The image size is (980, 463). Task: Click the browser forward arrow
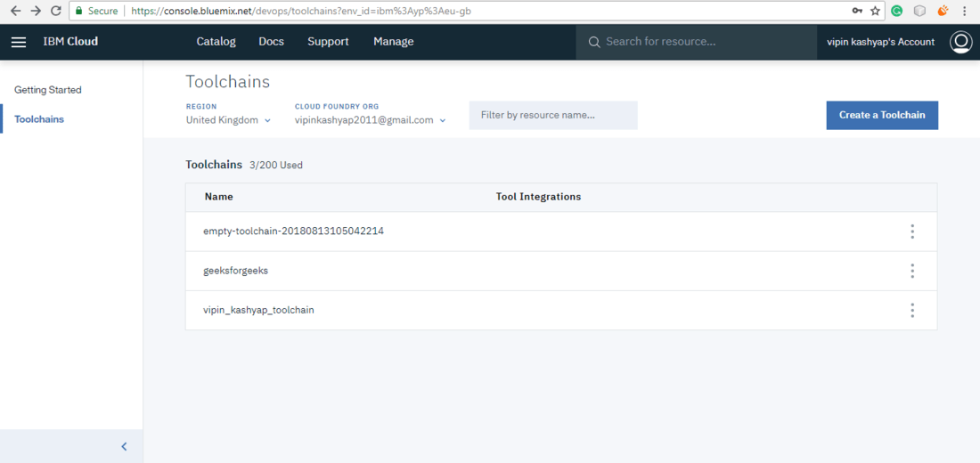click(36, 11)
